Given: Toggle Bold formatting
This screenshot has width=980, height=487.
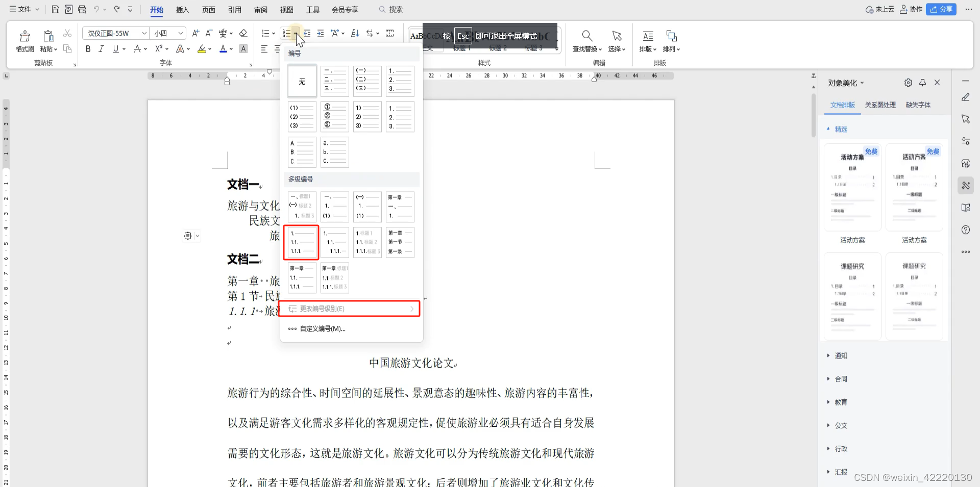Looking at the screenshot, I should (x=88, y=48).
